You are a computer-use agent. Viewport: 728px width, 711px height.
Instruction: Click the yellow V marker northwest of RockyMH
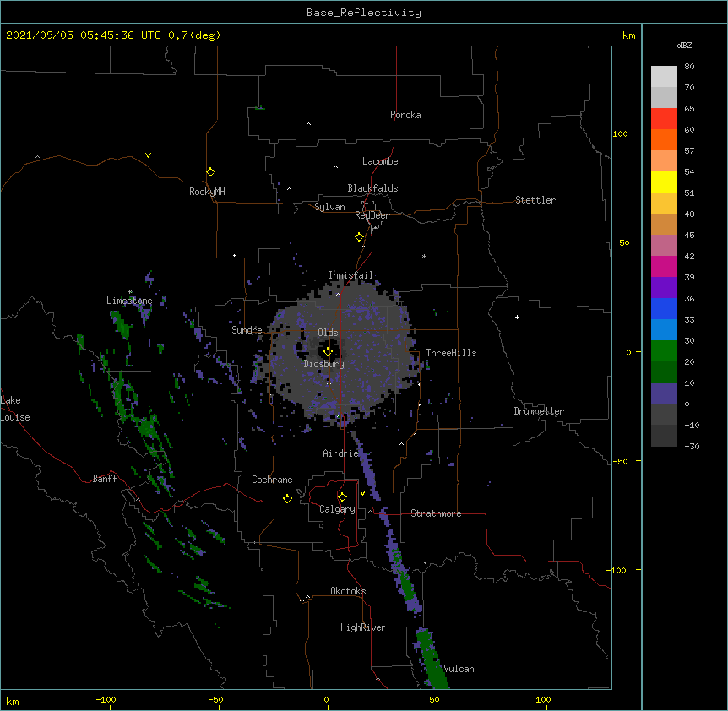148,155
